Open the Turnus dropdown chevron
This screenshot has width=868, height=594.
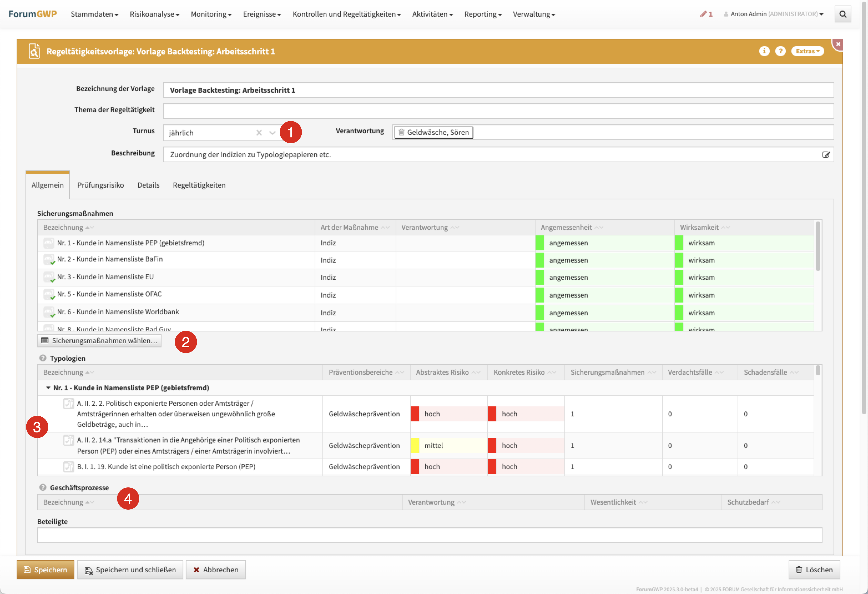272,133
